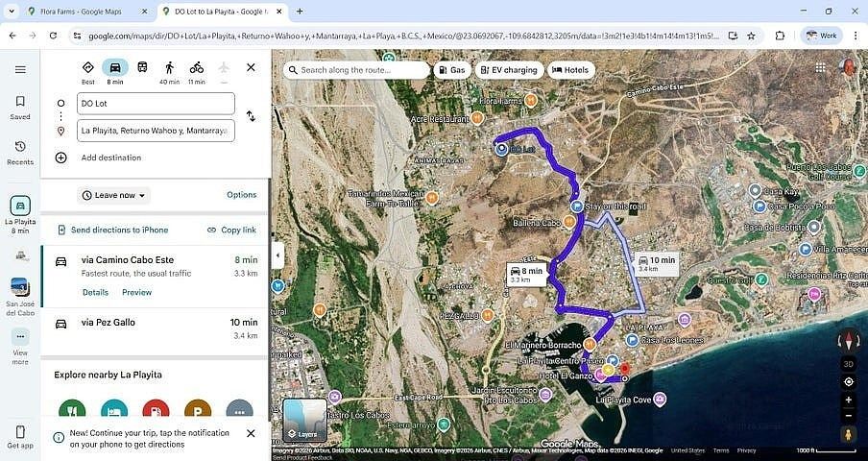Screen dimensions: 868x461
Task: Click the compass to reset north
Action: (849, 341)
